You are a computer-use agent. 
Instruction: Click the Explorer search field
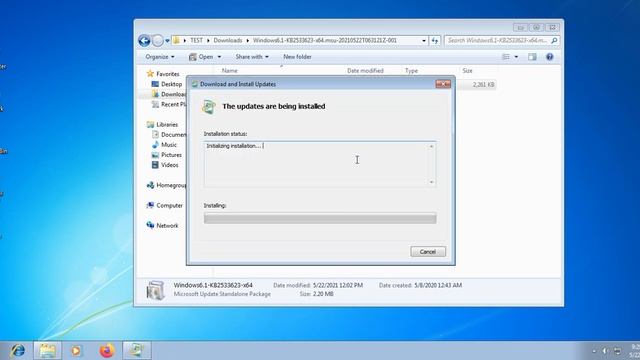tap(498, 40)
